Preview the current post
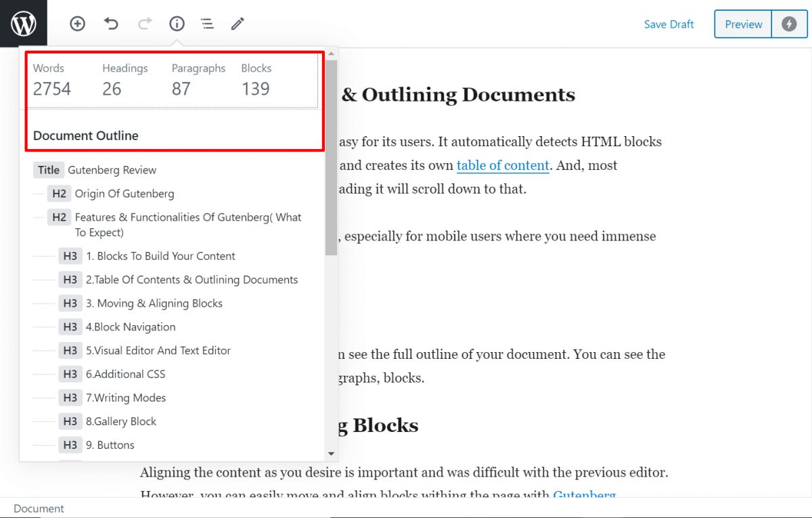 click(742, 24)
